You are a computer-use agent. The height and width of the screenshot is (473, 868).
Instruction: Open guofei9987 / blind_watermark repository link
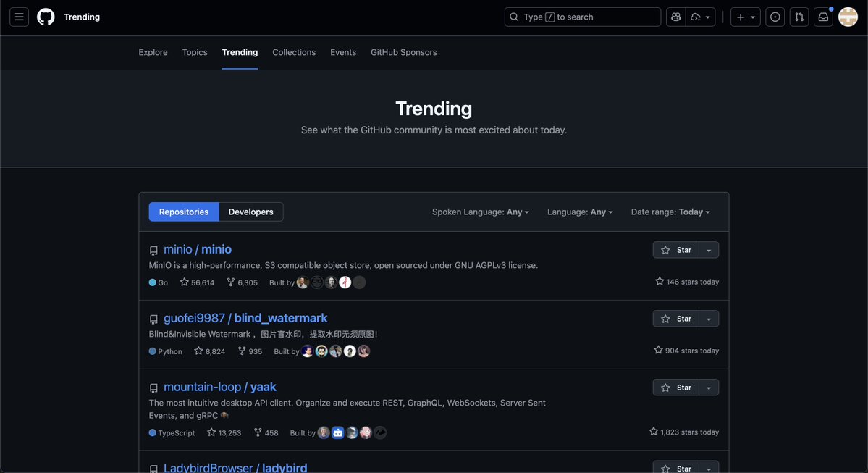[x=245, y=318]
